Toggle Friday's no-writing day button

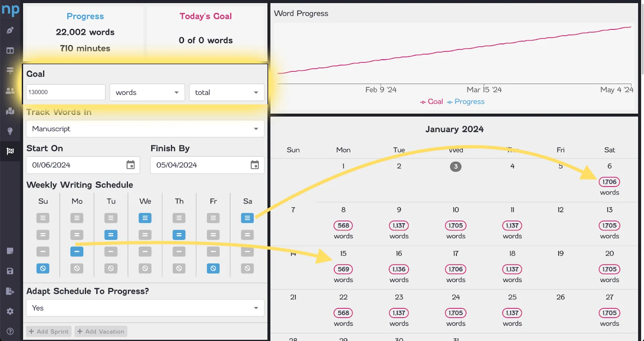[213, 268]
